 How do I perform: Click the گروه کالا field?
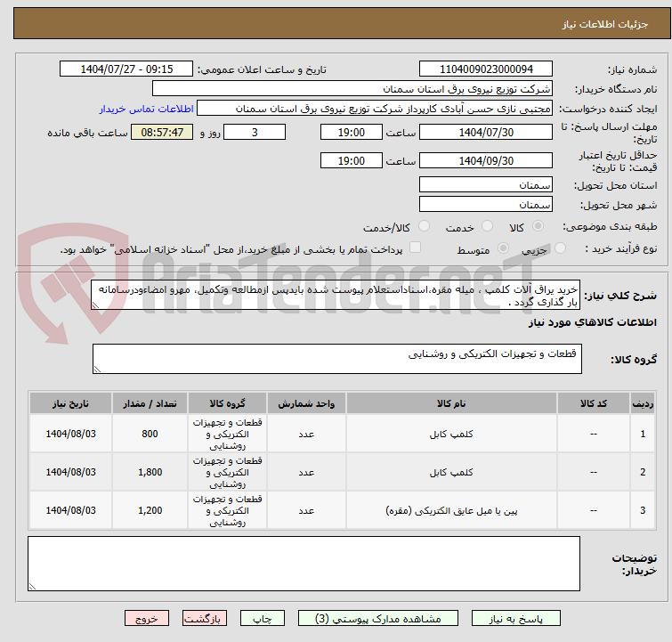point(336,359)
